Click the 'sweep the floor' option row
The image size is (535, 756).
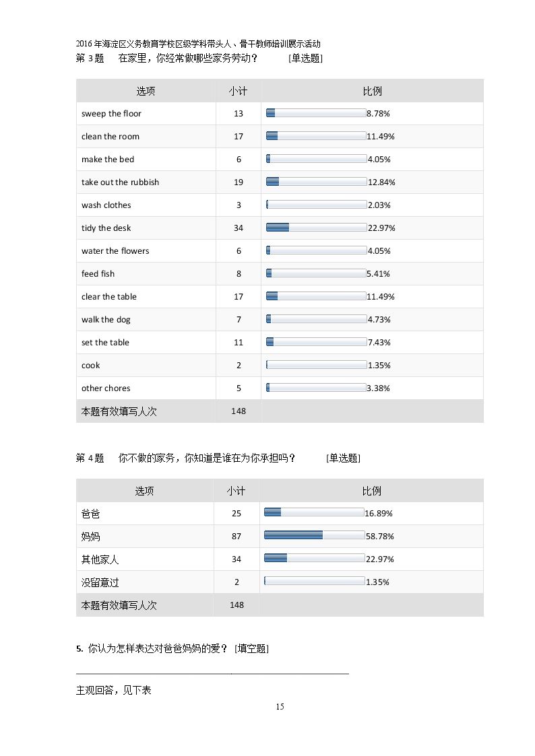tap(280, 114)
